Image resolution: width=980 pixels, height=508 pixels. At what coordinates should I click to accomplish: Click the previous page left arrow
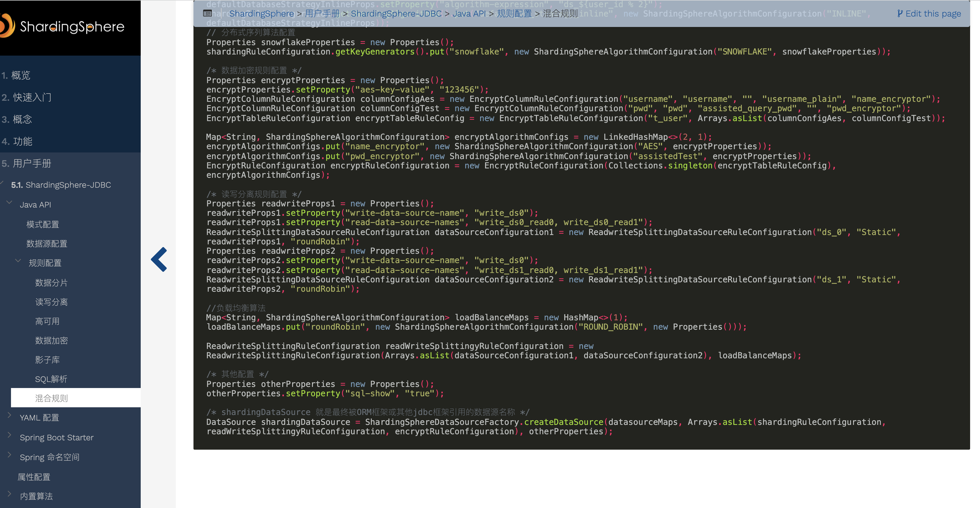click(159, 259)
